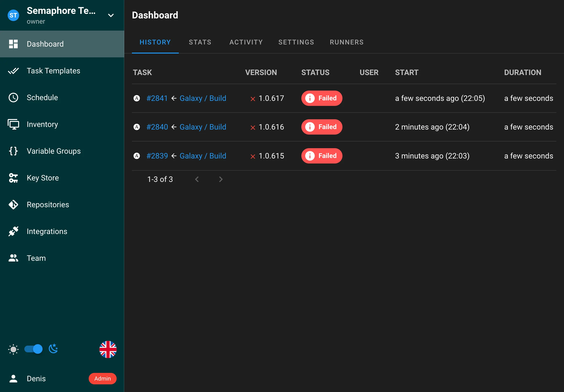Viewport: 564px width, 392px height.
Task: Open the Runners tab
Action: coord(347,42)
